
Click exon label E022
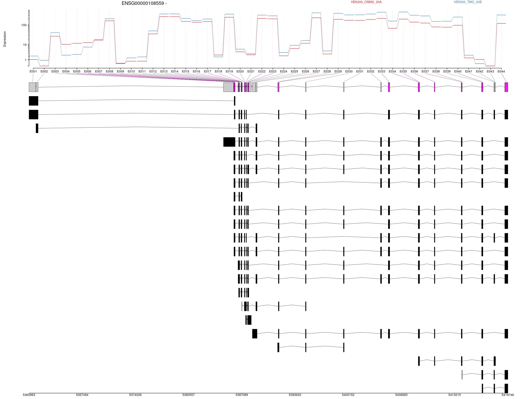(x=262, y=71)
